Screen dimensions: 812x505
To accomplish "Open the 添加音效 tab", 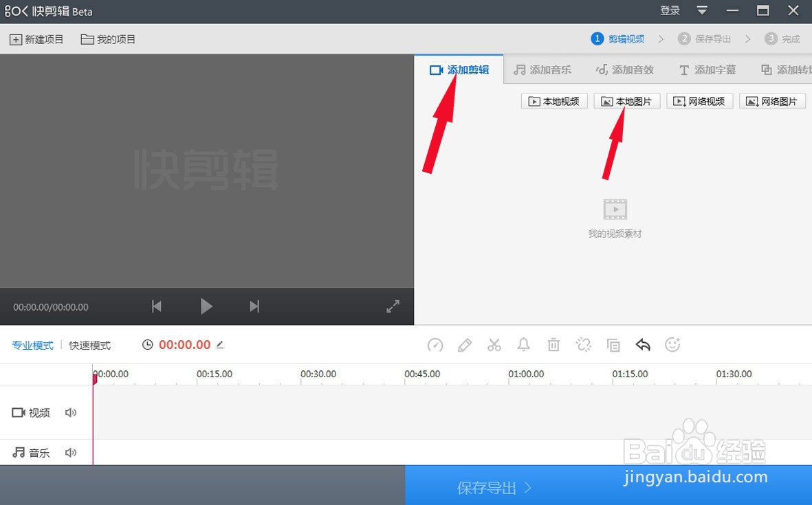I will [624, 70].
